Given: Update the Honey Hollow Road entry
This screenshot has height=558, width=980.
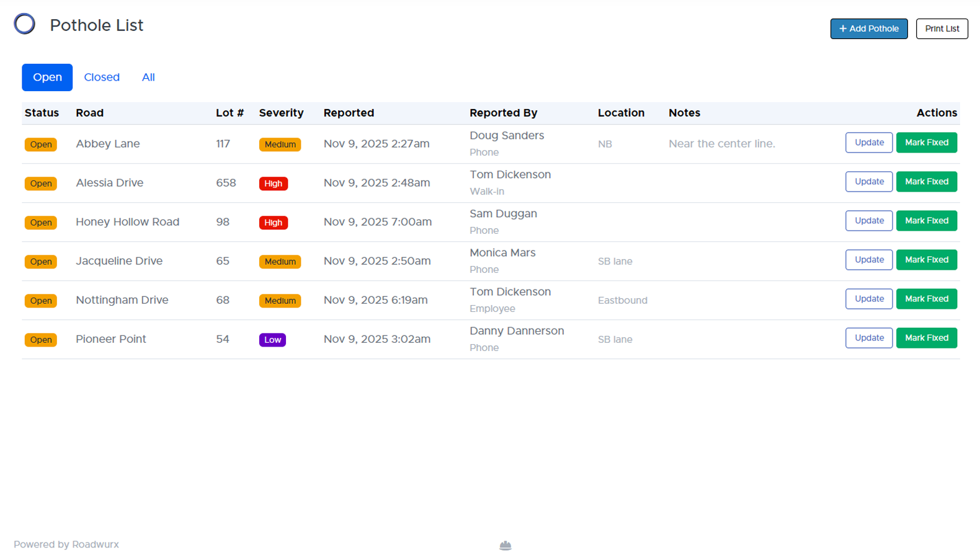Looking at the screenshot, I should (868, 221).
